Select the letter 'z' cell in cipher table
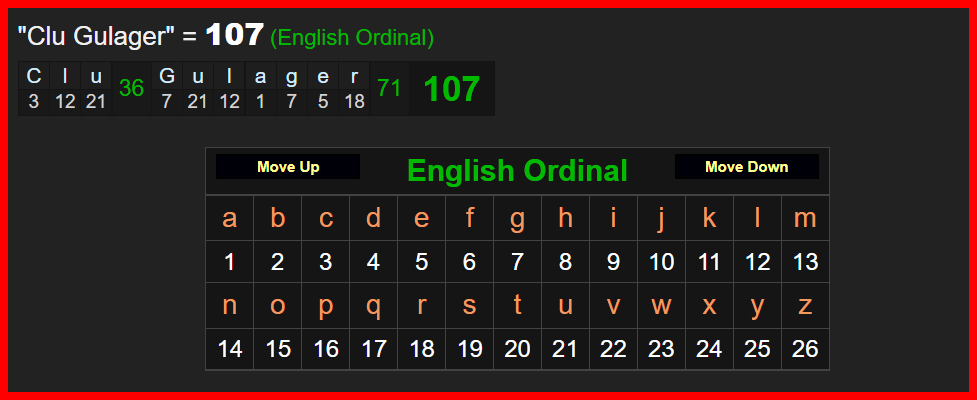The width and height of the screenshot is (977, 400). tap(805, 306)
